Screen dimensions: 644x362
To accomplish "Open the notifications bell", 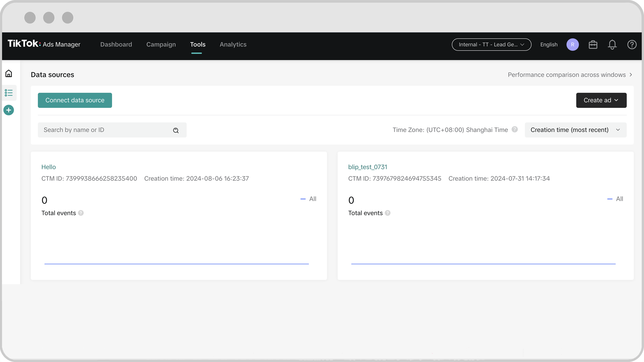I will click(x=612, y=45).
